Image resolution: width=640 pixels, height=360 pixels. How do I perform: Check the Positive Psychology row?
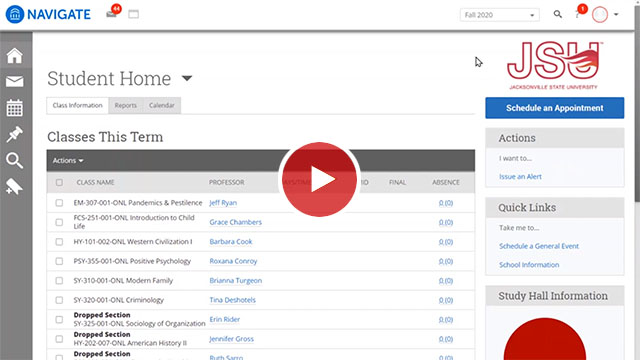coord(59,261)
